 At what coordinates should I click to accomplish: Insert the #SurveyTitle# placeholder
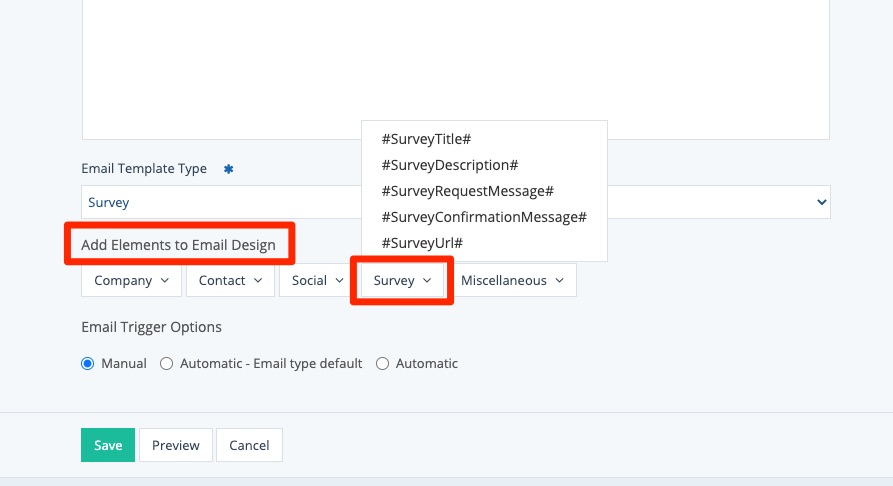(426, 139)
